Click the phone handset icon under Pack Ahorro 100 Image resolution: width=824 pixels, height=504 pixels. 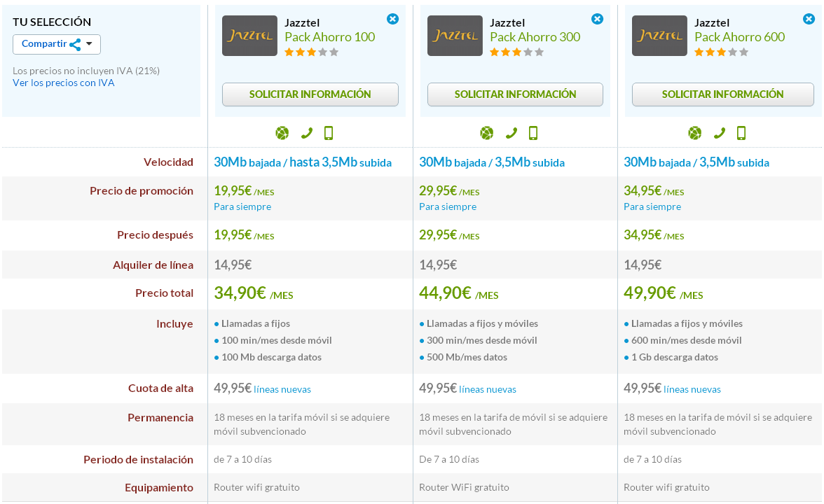click(306, 133)
